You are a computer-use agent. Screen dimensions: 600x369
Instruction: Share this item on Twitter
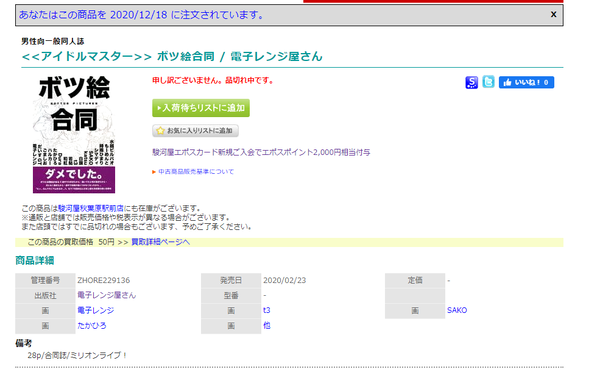point(488,82)
